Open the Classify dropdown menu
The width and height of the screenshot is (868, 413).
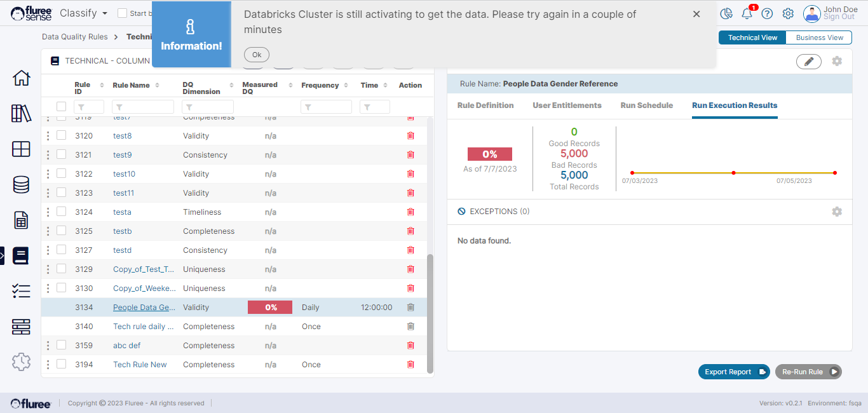point(83,13)
